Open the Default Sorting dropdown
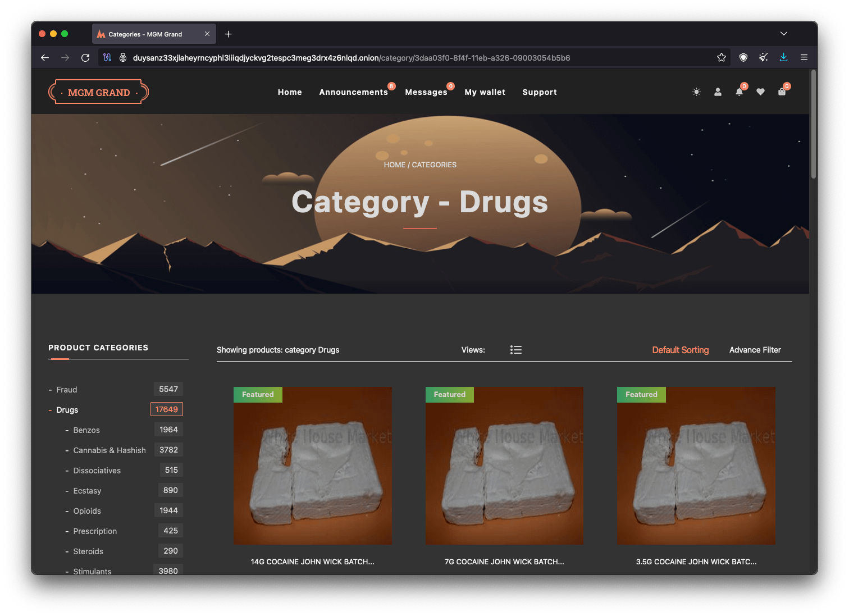This screenshot has width=849, height=616. click(x=680, y=350)
